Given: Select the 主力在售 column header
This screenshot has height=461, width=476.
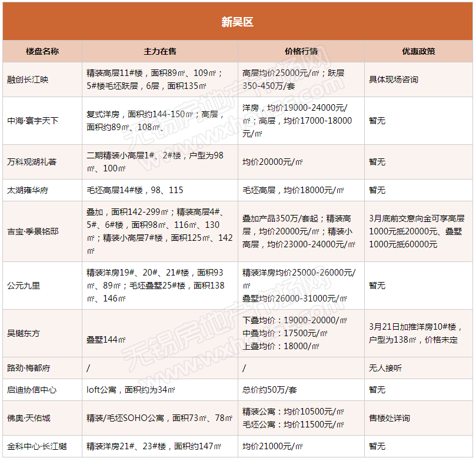Looking at the screenshot, I should (x=160, y=51).
